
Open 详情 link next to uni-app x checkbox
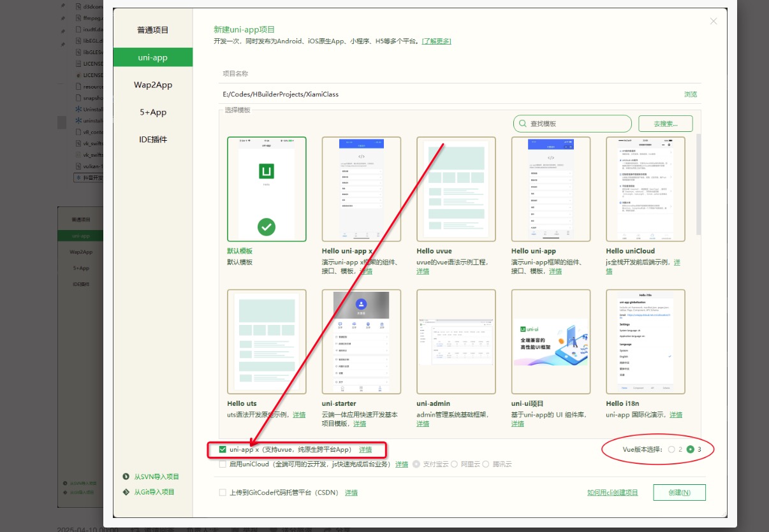click(365, 450)
